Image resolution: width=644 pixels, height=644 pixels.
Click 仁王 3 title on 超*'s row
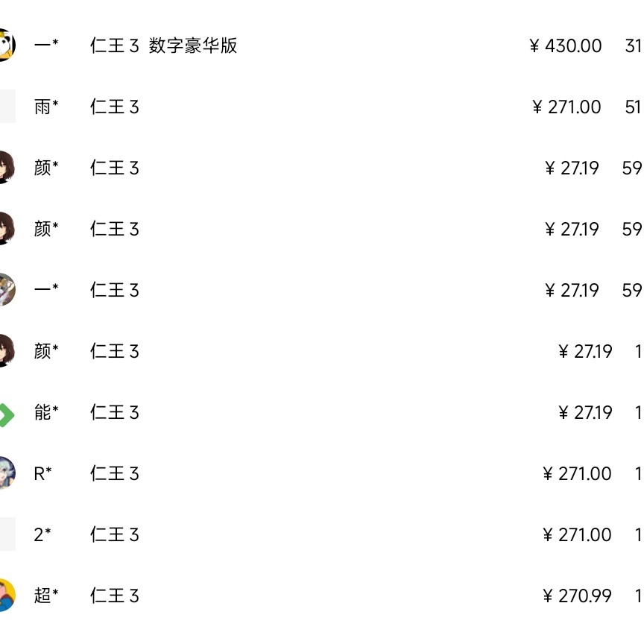coord(115,596)
